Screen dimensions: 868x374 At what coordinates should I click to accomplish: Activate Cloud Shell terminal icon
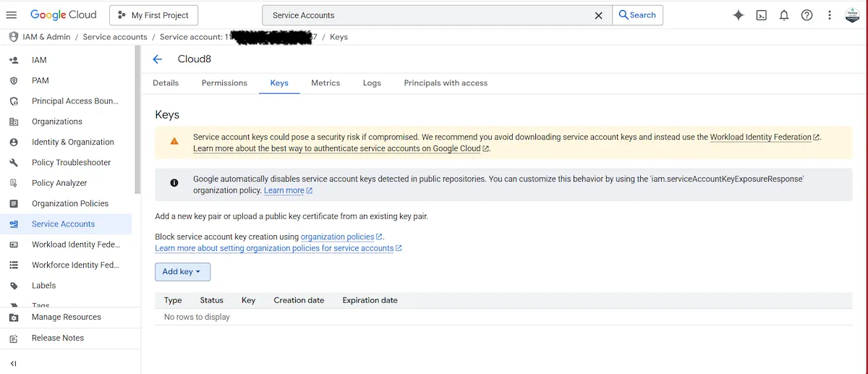pos(761,15)
